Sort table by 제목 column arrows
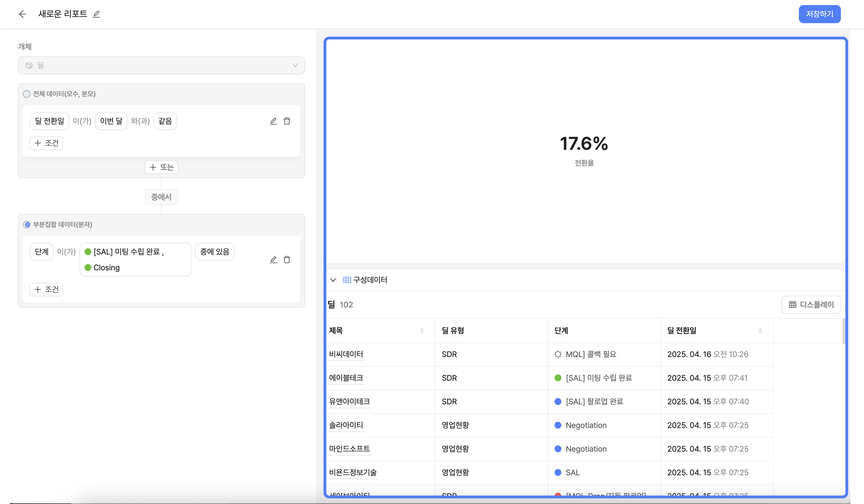The image size is (864, 504). [x=422, y=331]
